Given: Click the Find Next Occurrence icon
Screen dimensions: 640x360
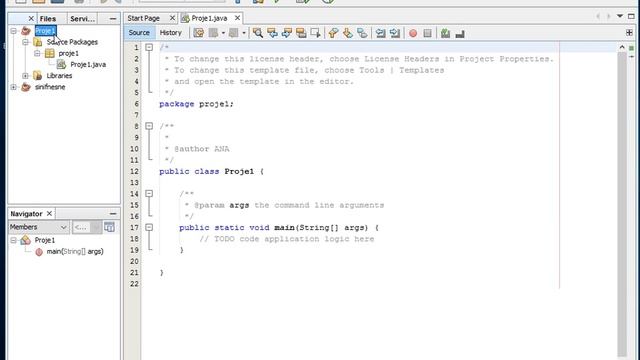Looking at the screenshot, I should coord(287,33).
